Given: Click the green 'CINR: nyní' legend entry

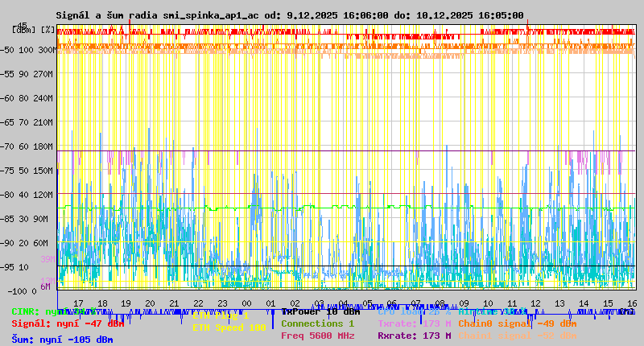Looking at the screenshot, I should click(53, 312).
